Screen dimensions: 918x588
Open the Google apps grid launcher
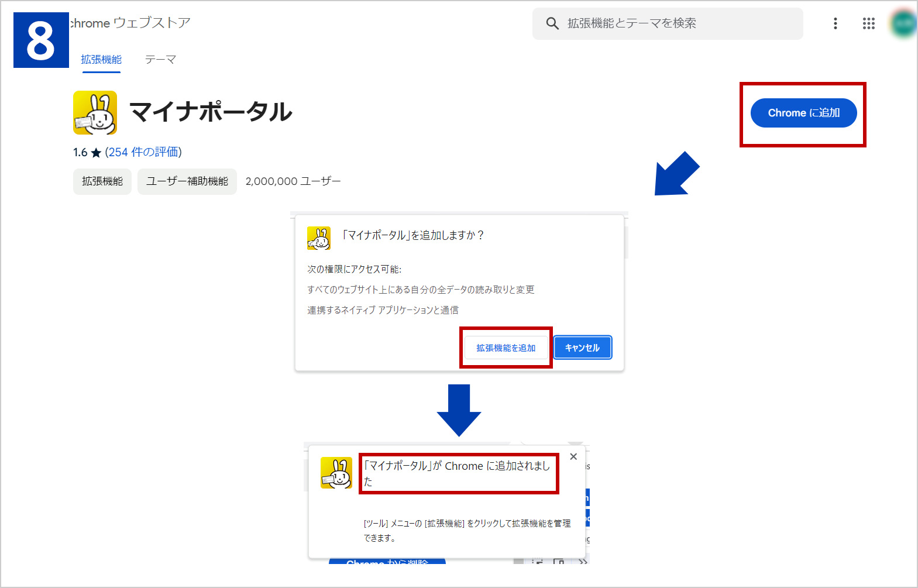(x=869, y=23)
